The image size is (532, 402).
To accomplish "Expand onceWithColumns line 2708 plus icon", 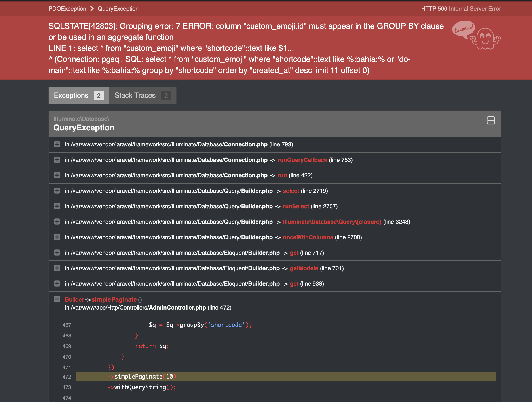I will (x=57, y=237).
